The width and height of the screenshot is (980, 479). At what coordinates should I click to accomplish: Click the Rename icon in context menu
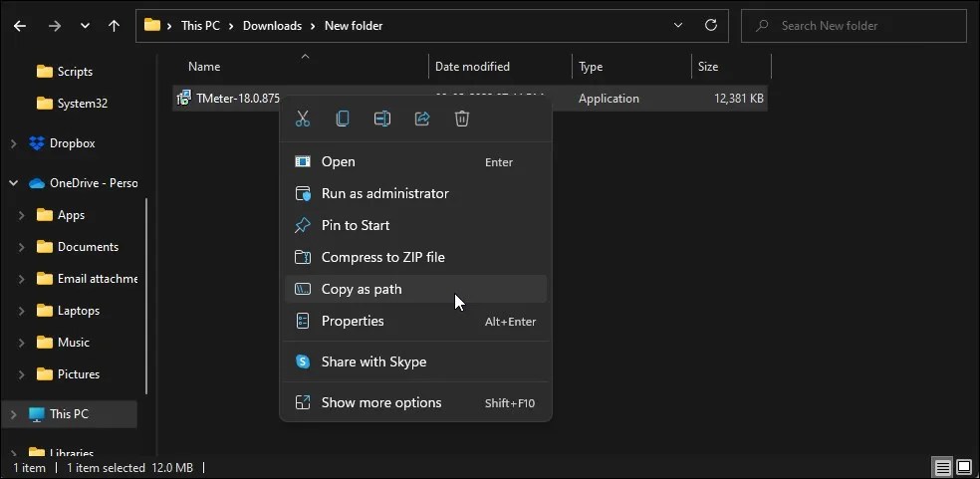pyautogui.click(x=382, y=119)
